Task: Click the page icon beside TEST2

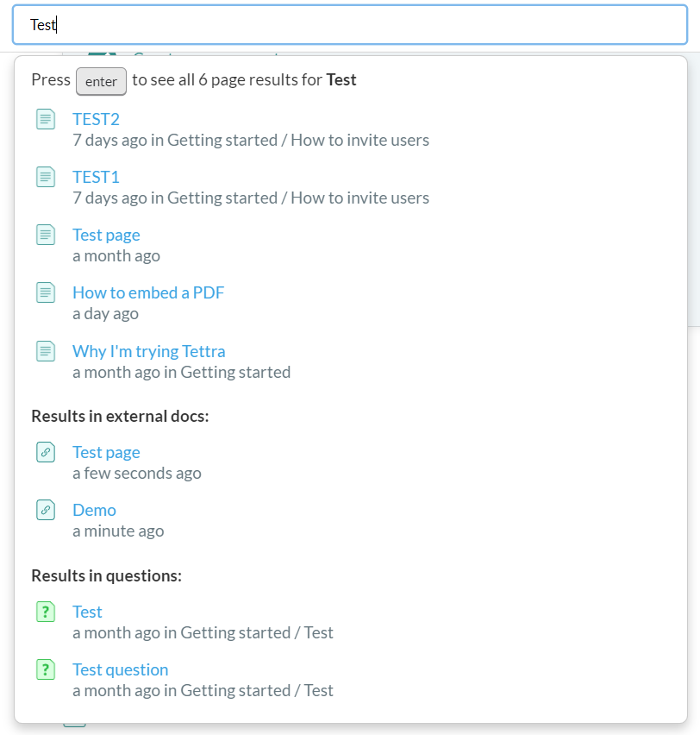Action: coord(46,119)
